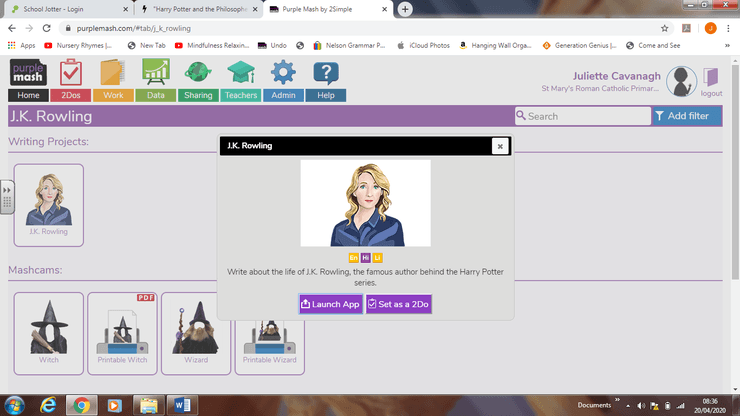740x416 pixels.
Task: Open the Printable Wizard item
Action: [x=269, y=347]
